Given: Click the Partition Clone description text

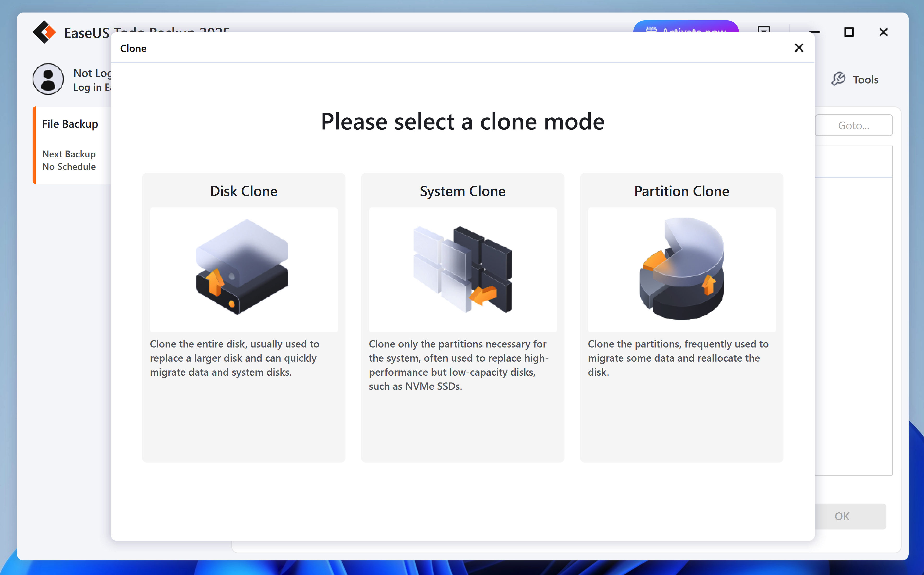Looking at the screenshot, I should (678, 358).
